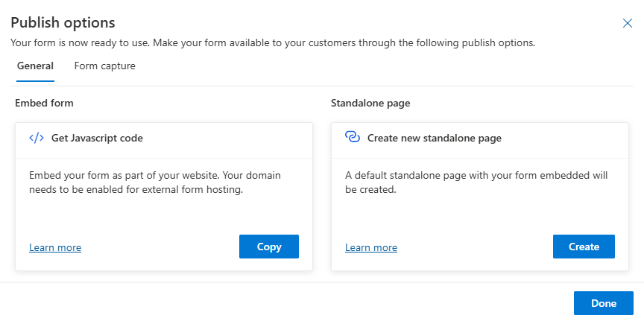Click the Standalone page section label
This screenshot has height=324, width=644.
point(370,103)
